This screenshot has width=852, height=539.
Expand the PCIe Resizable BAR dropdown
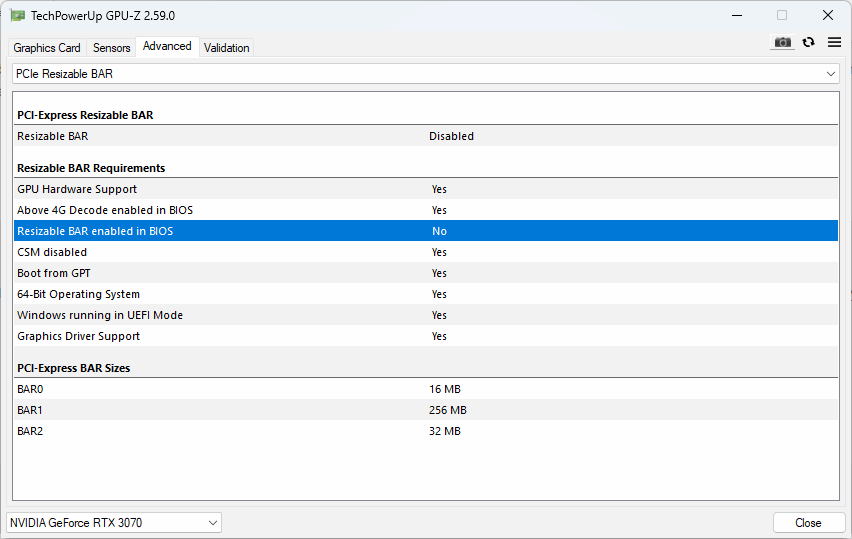426,74
